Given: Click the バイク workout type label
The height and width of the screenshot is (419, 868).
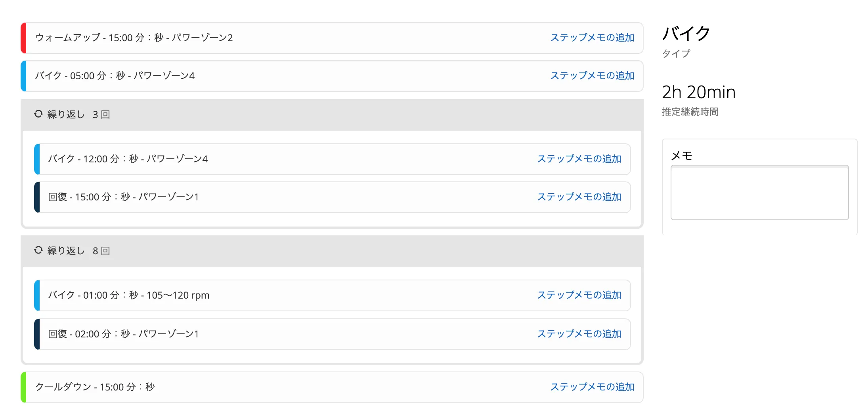Looking at the screenshot, I should (x=686, y=34).
